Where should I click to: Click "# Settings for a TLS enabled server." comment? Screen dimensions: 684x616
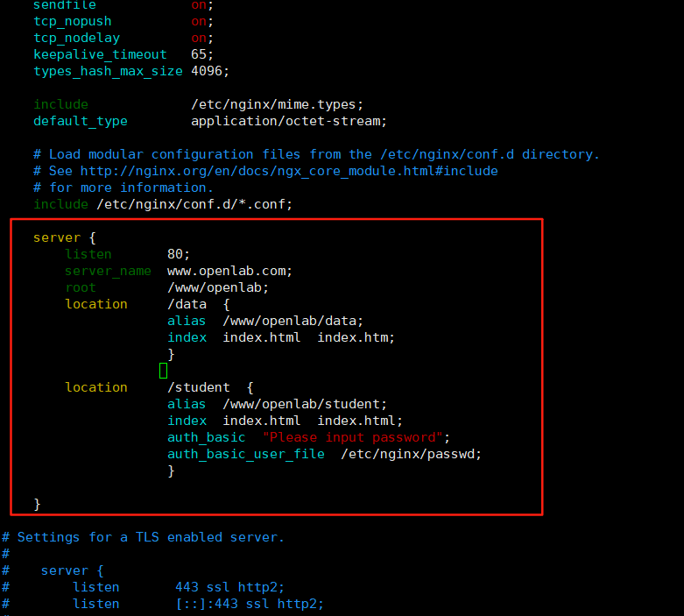point(143,537)
